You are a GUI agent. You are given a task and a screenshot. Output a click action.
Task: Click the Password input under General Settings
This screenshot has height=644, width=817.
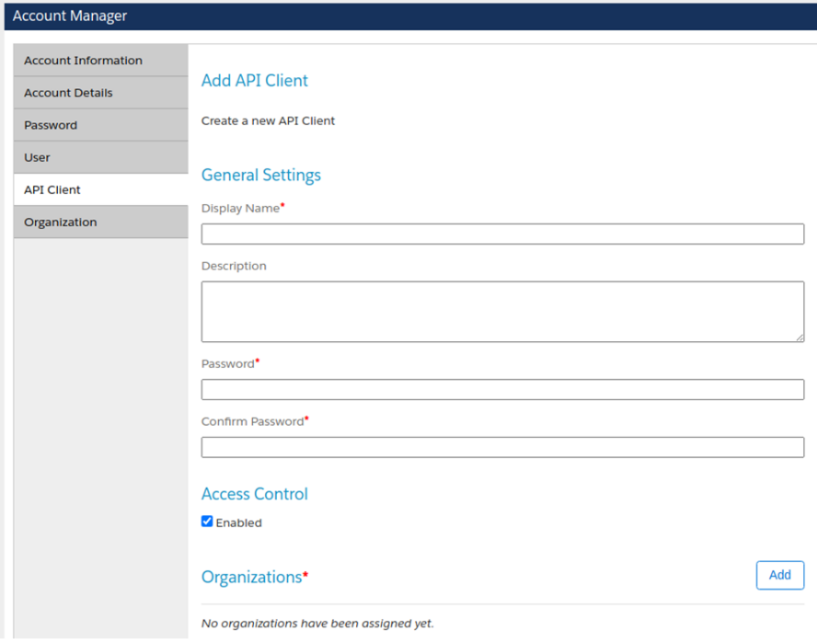coord(502,389)
